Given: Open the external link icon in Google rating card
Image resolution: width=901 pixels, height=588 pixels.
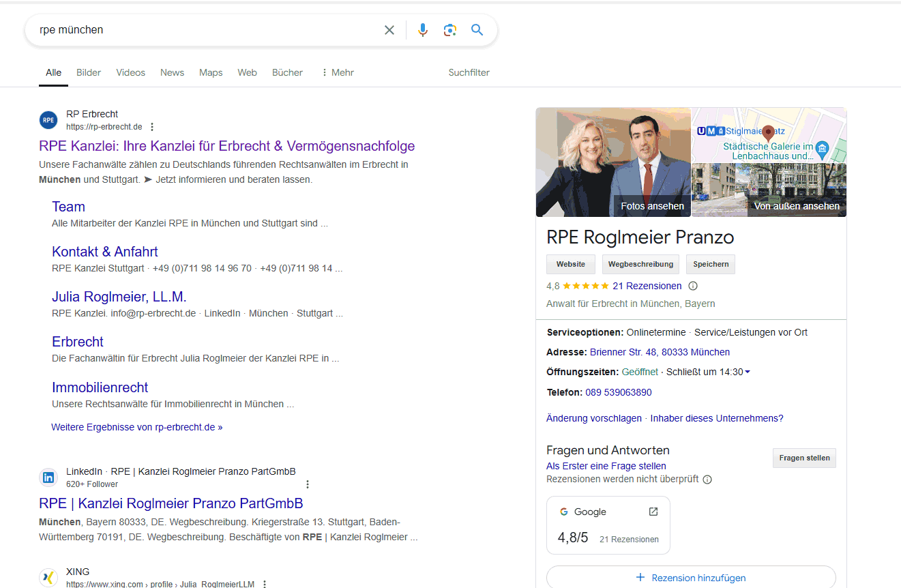Looking at the screenshot, I should point(653,512).
